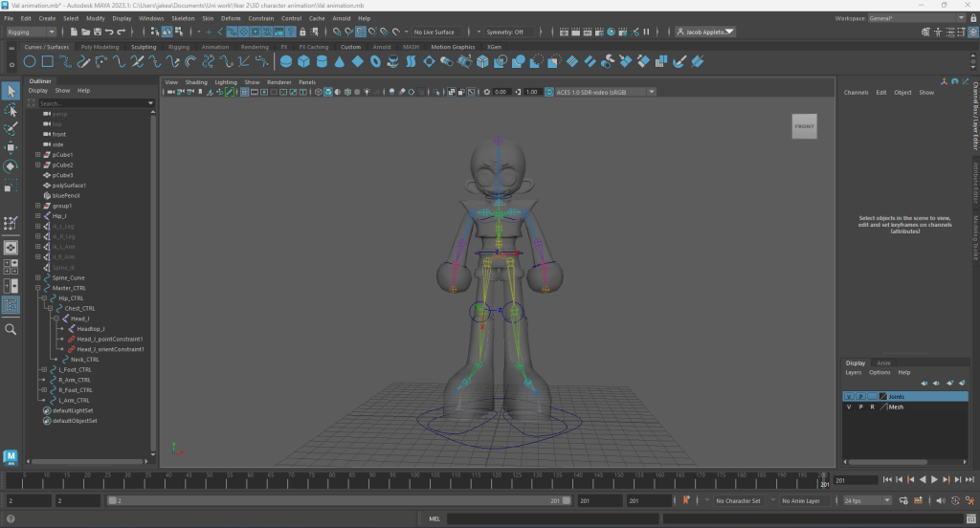Toggle visibility V of Joints layer
This screenshot has height=528, width=980.
[848, 396]
